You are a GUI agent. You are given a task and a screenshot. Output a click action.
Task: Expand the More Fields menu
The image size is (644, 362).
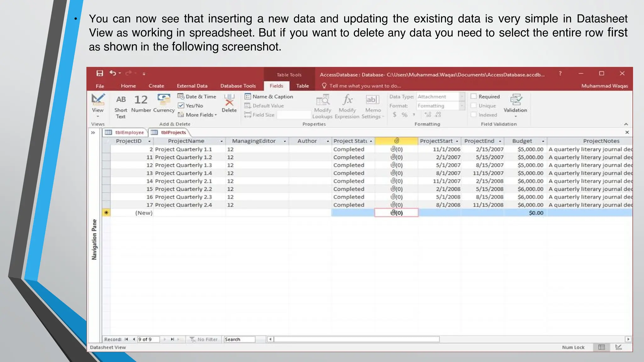tap(197, 115)
